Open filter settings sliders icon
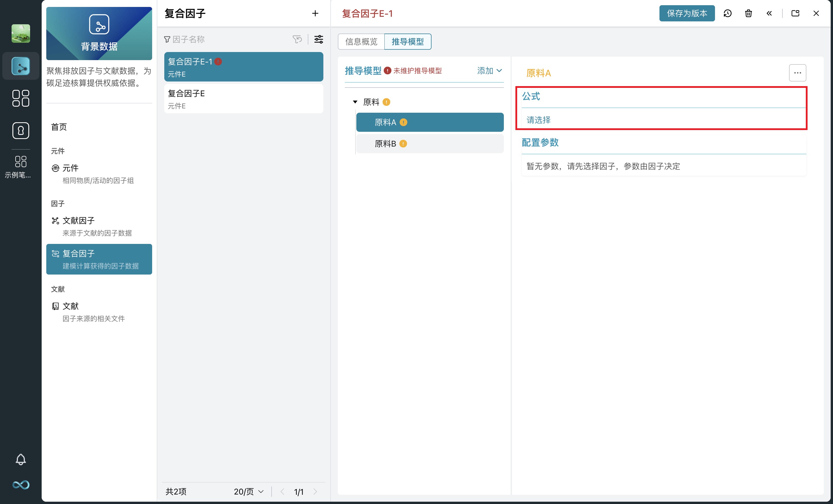This screenshot has width=833, height=504. coord(318,40)
